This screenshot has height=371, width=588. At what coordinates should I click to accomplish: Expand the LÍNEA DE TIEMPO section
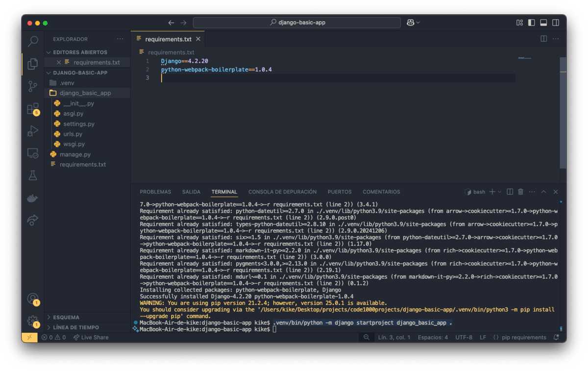pyautogui.click(x=87, y=327)
